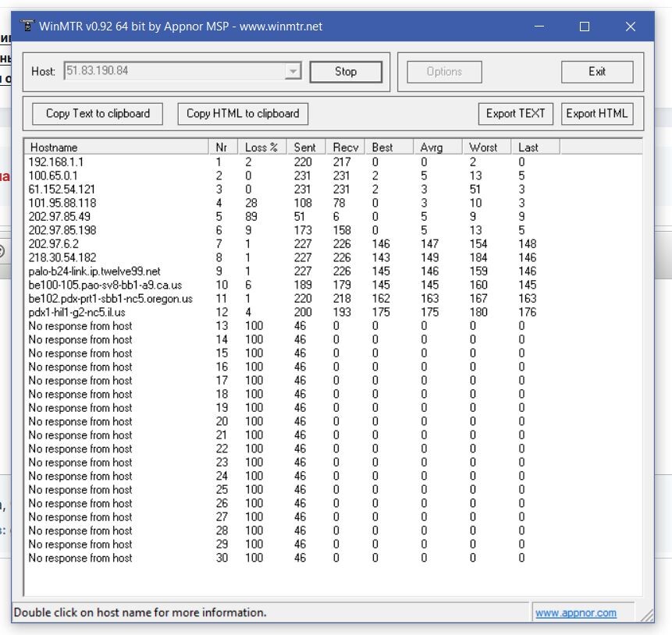
Task: Click Copy Text to clipboard
Action: 98,114
